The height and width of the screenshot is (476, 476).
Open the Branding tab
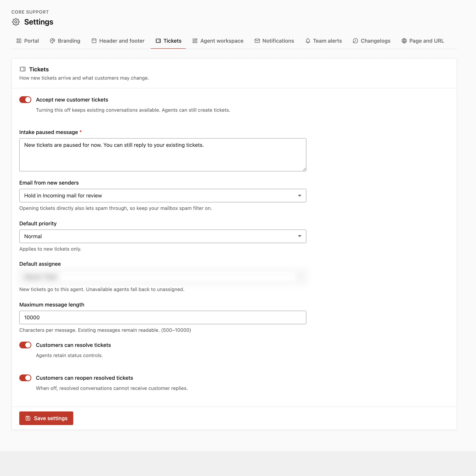pyautogui.click(x=65, y=41)
